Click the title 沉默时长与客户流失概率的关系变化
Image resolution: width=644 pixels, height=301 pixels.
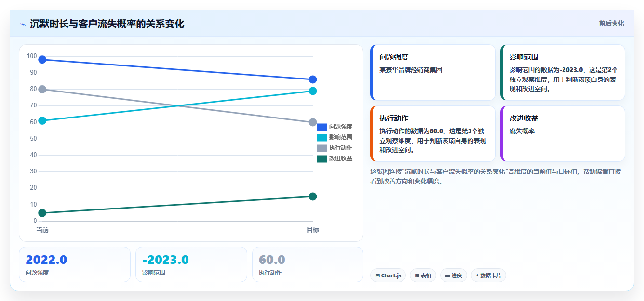pos(107,24)
